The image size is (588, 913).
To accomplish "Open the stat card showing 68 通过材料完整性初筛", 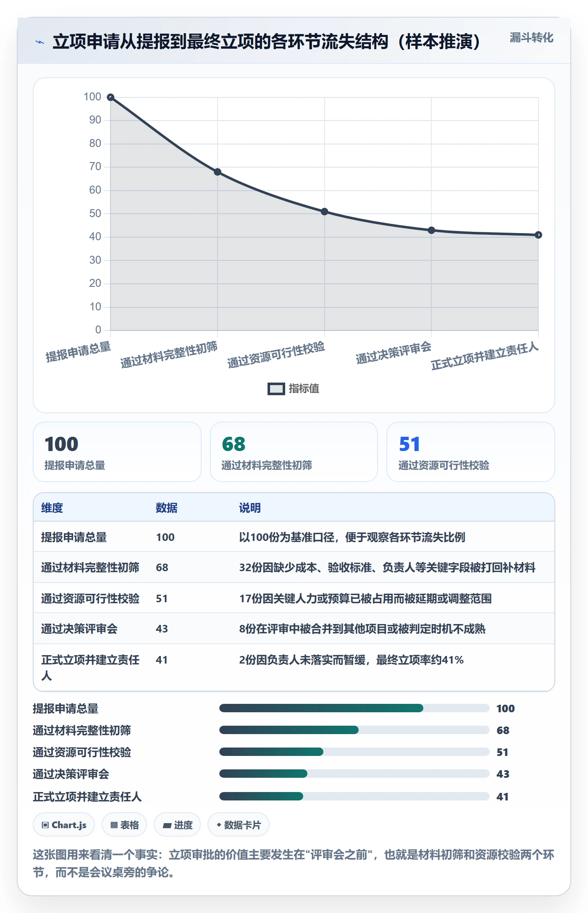I will 294,452.
